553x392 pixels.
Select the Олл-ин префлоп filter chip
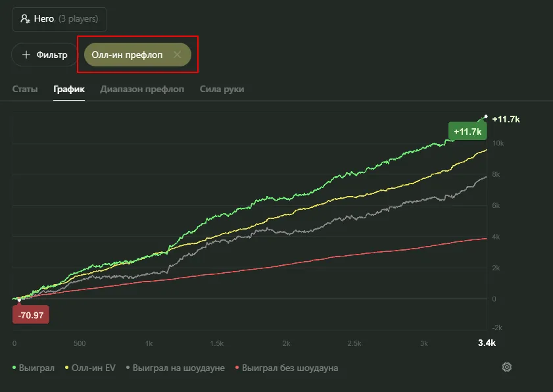[127, 55]
